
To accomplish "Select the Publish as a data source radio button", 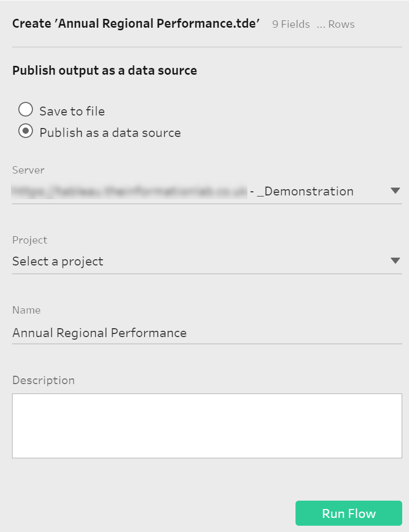I will tap(26, 131).
